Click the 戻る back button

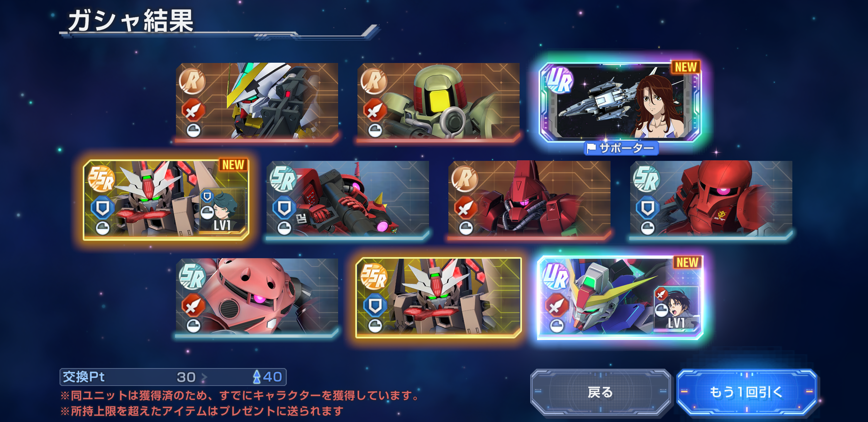601,392
